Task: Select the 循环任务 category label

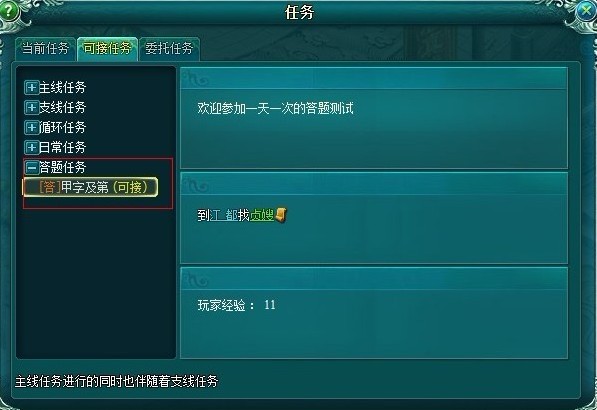Action: (62, 127)
